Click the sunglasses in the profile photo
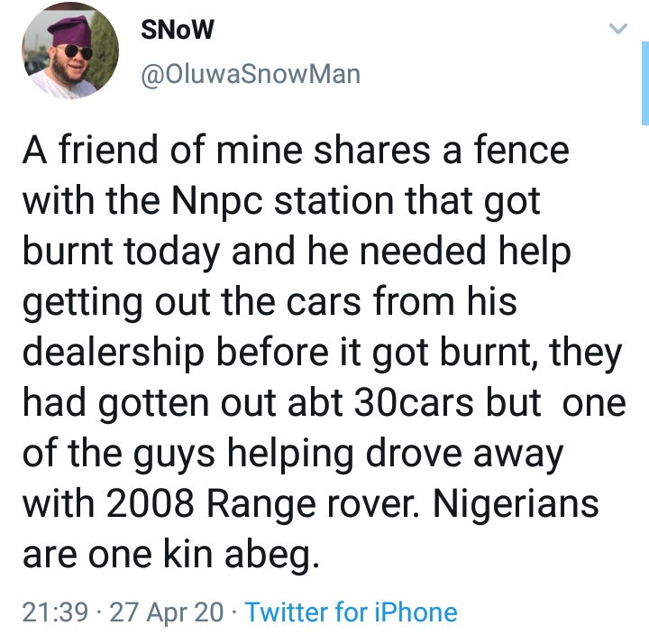 (78, 52)
